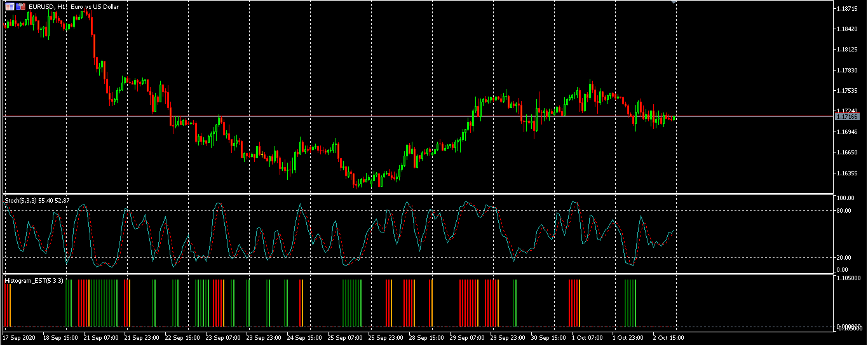The width and height of the screenshot is (868, 345).
Task: Click the Euro vs US Dollar description
Action: [x=95, y=6]
